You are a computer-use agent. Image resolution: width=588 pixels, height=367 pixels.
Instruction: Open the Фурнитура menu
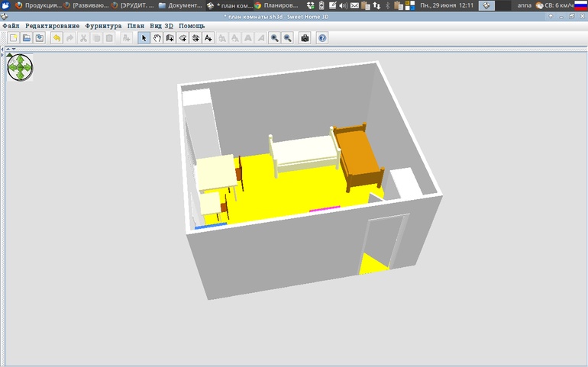pos(103,26)
